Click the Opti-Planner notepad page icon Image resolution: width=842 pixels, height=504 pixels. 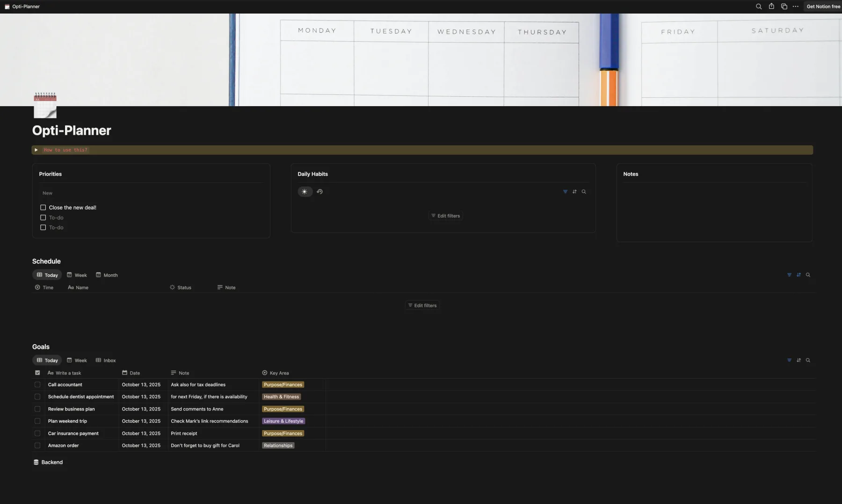coord(45,105)
